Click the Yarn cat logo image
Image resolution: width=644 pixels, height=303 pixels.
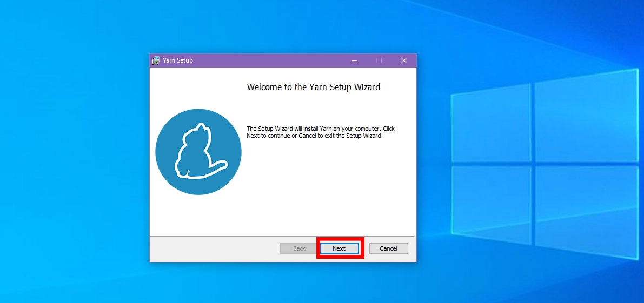click(x=198, y=152)
